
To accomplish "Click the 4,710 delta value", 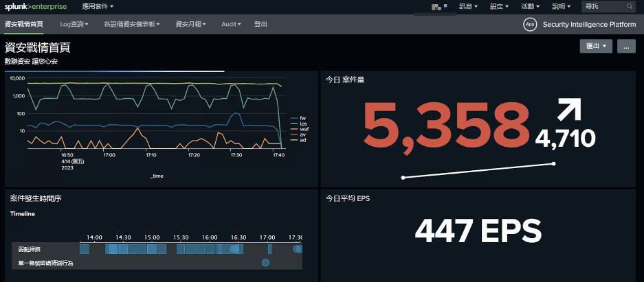I will click(565, 139).
